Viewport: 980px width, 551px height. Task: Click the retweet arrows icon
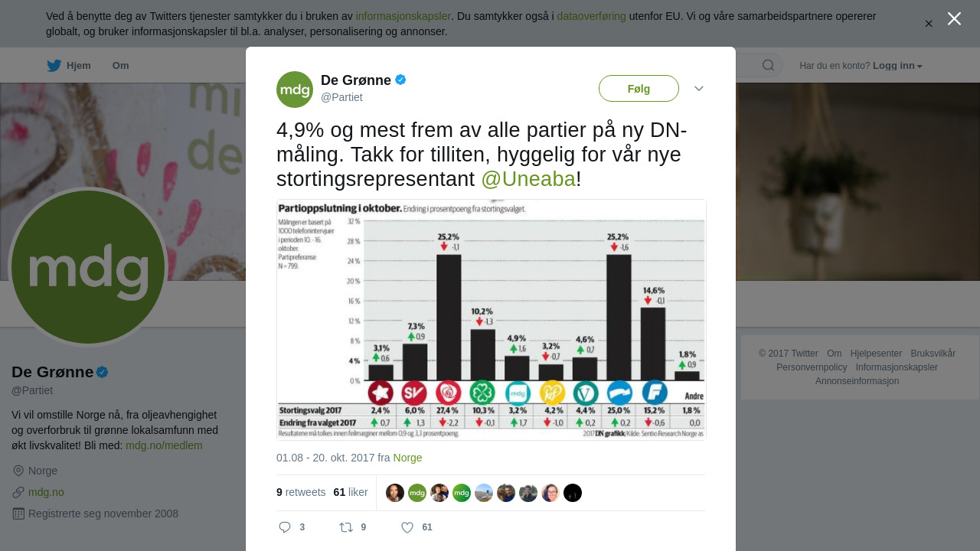pos(346,527)
